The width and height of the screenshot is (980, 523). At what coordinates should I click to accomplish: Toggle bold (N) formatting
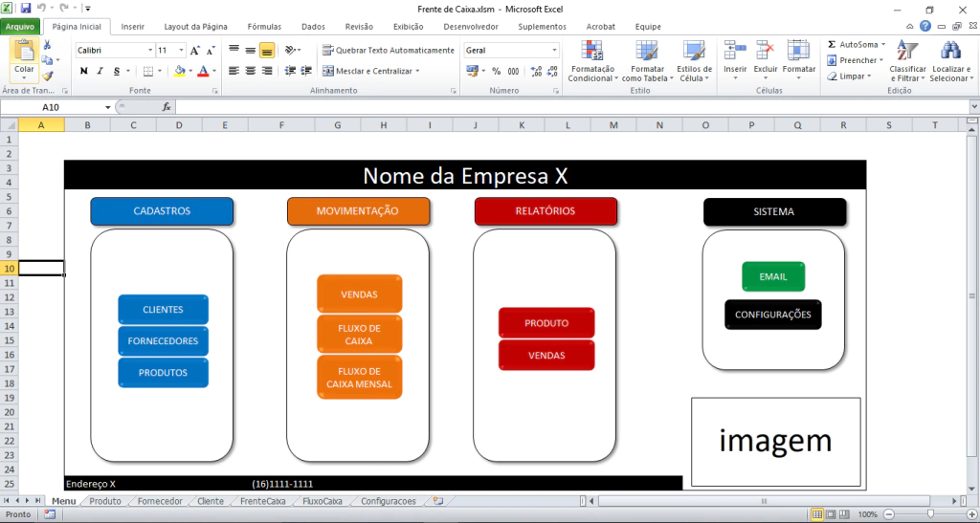click(84, 71)
